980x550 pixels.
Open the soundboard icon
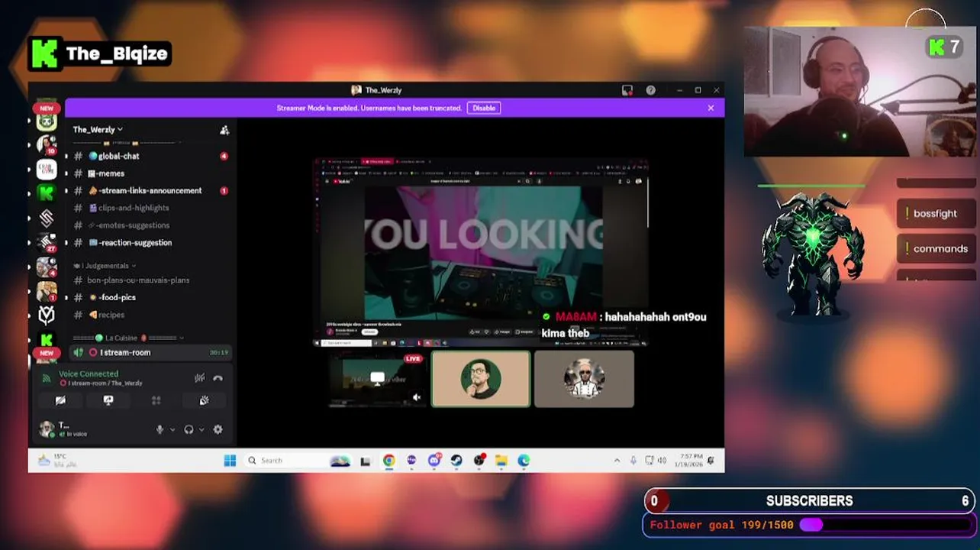205,400
